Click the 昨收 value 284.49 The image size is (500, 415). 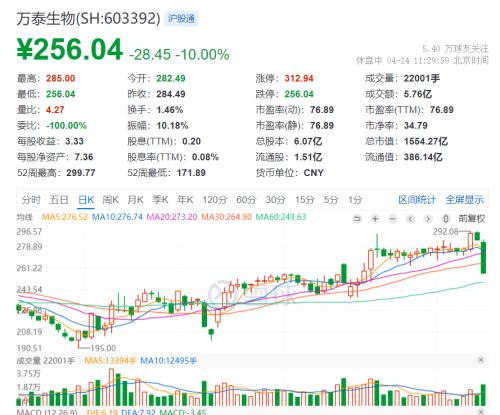pyautogui.click(x=171, y=94)
